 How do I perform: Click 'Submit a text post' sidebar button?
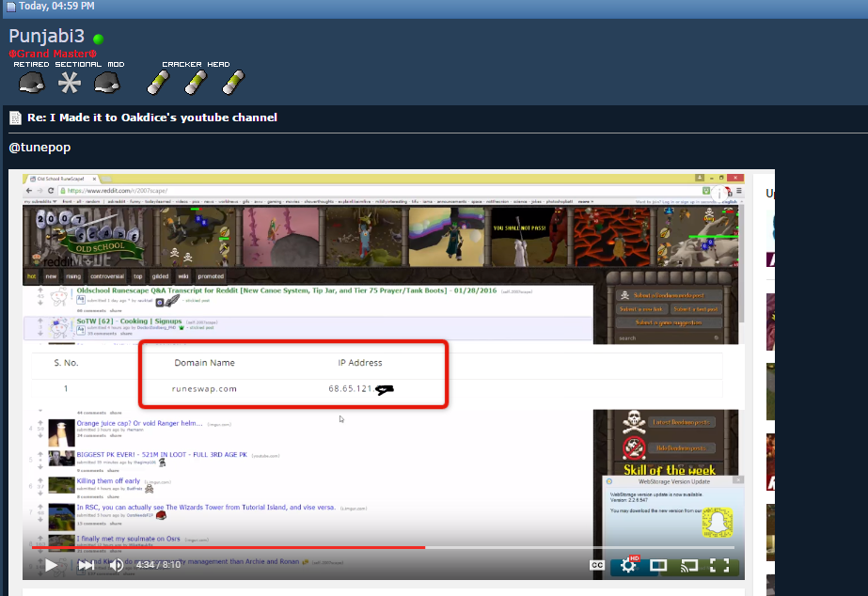696,309
